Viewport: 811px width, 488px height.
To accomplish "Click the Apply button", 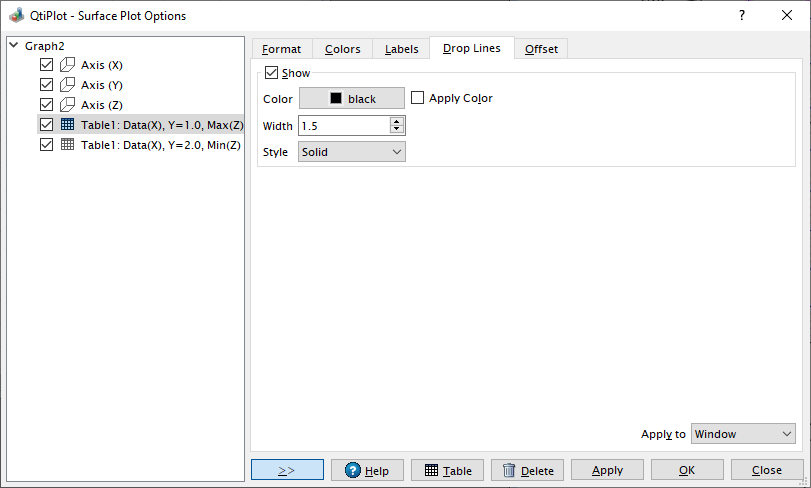I will [x=607, y=470].
